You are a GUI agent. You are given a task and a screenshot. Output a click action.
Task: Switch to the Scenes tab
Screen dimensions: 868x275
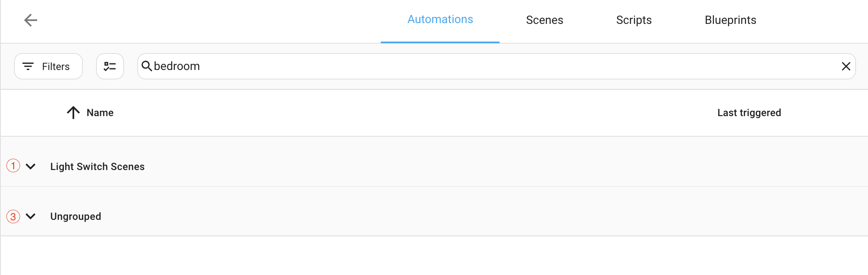[x=544, y=20]
